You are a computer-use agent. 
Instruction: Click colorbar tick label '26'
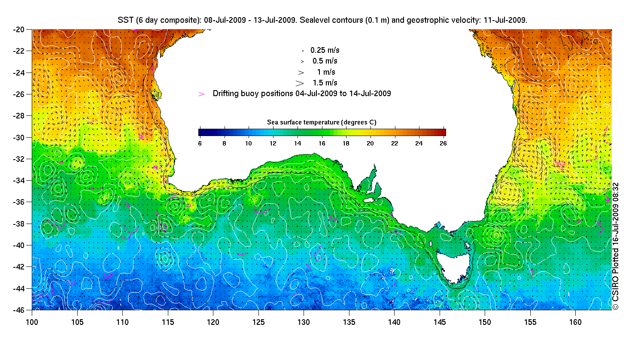point(443,144)
